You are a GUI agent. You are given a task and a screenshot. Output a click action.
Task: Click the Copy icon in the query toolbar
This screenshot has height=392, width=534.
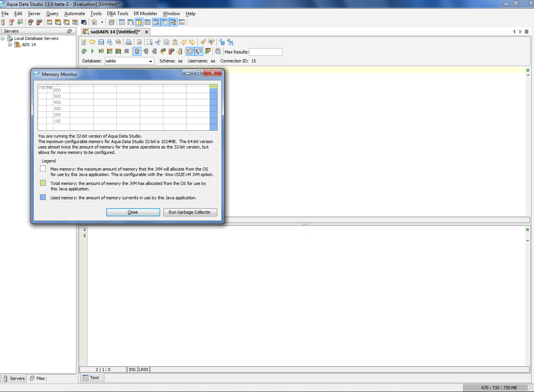(x=166, y=42)
